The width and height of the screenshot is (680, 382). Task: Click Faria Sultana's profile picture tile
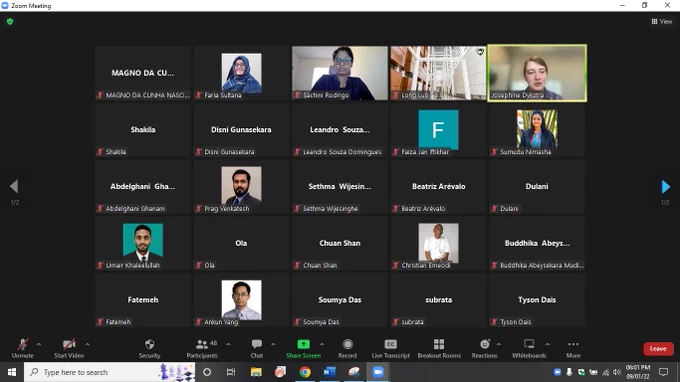(x=242, y=73)
